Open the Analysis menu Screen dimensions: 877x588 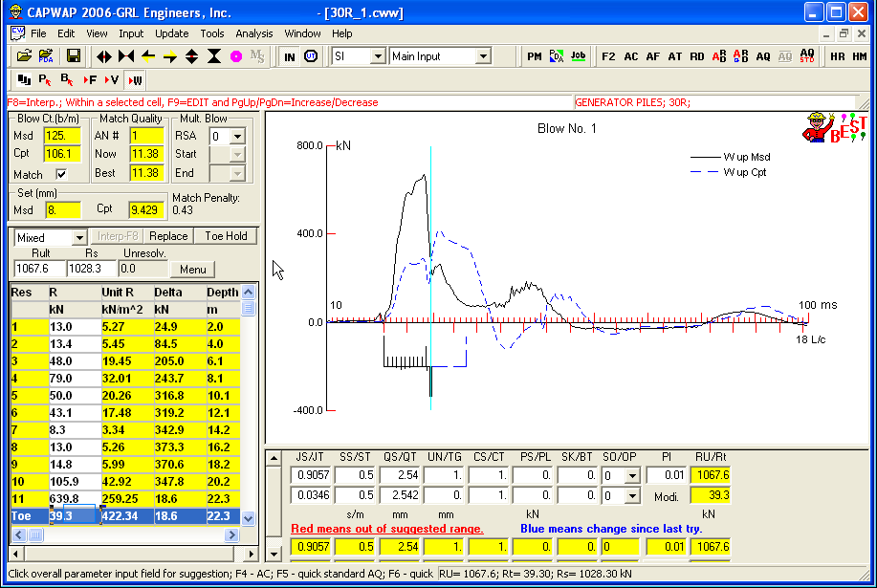click(254, 33)
